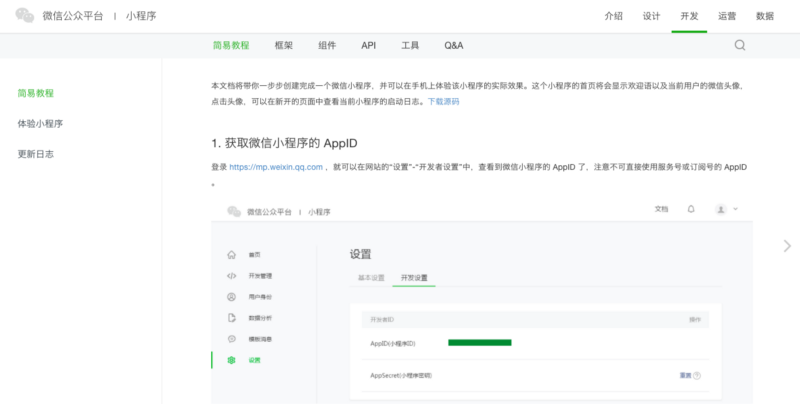Open the 设计 top navigation item
Screen dimensions: 800x404
[651, 16]
